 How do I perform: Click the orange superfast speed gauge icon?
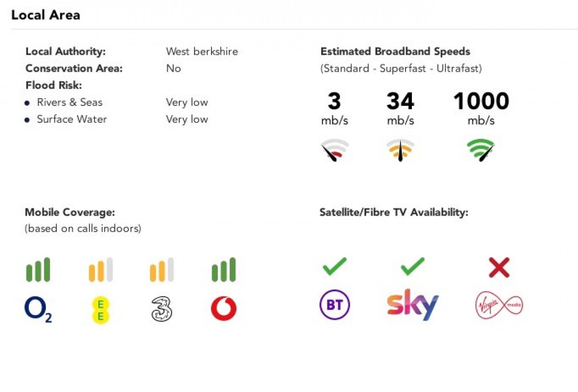point(400,150)
